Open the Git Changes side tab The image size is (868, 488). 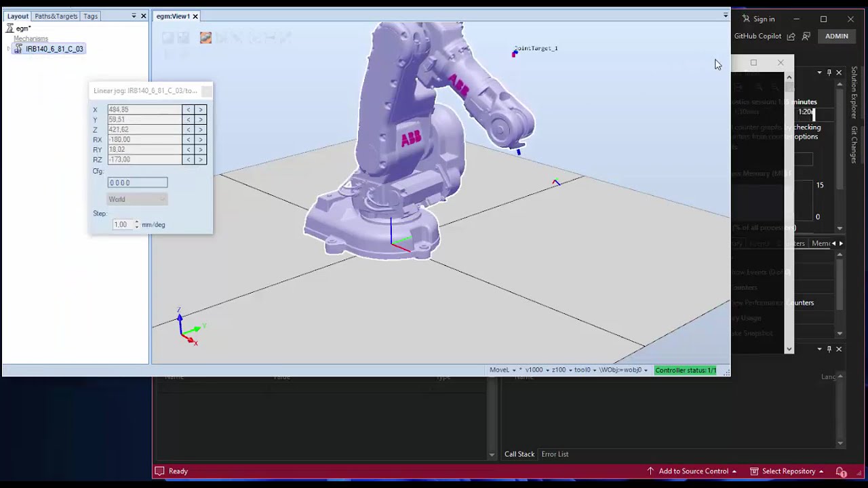pyautogui.click(x=854, y=145)
